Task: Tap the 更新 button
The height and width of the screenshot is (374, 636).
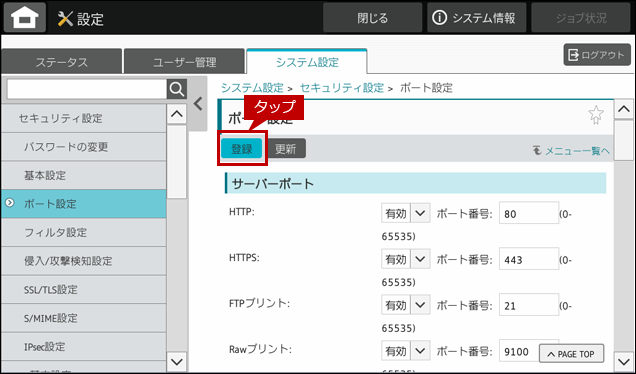Action: point(286,148)
